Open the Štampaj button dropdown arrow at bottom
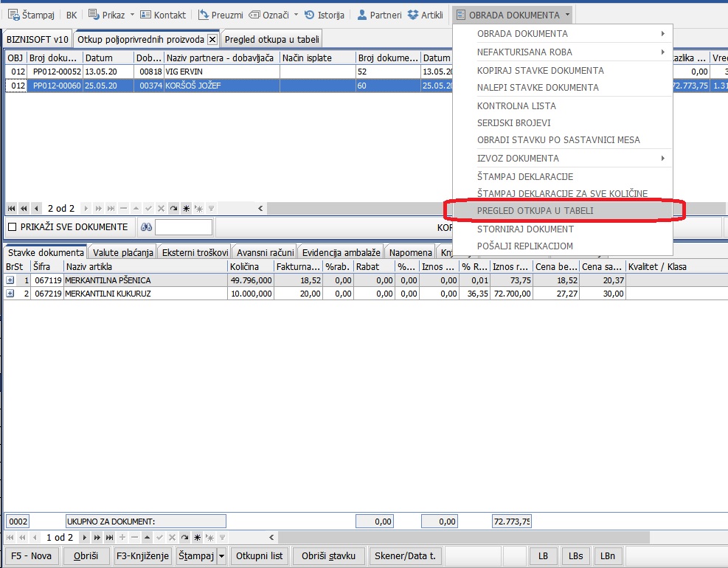 pos(221,556)
